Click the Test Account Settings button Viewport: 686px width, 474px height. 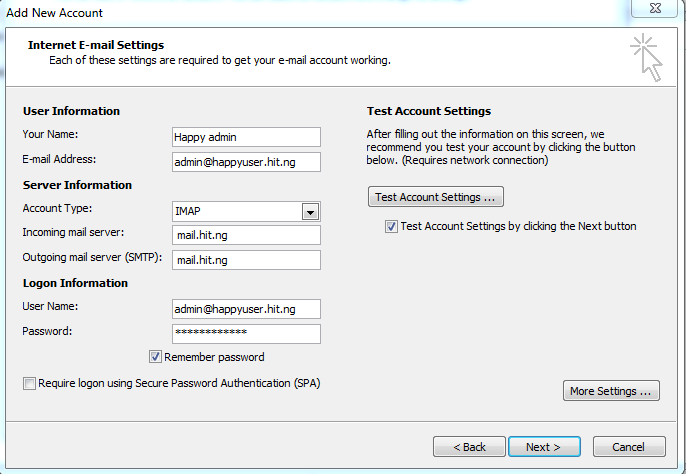click(436, 197)
